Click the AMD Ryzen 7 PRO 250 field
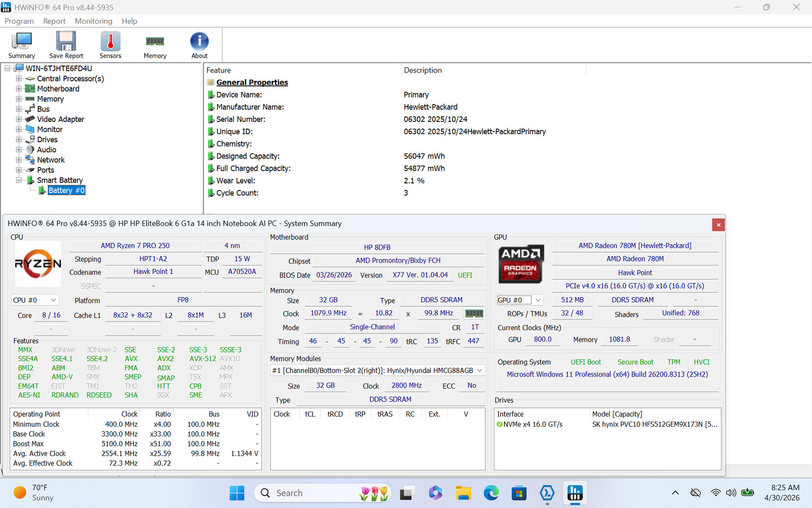 135,246
